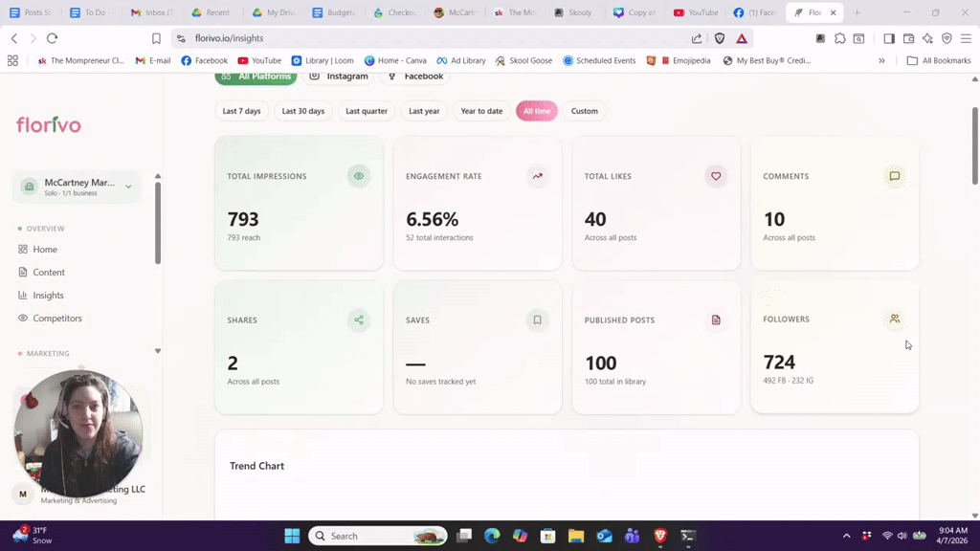Click the Followers people icon
Screen dimensions: 980x551
(895, 319)
